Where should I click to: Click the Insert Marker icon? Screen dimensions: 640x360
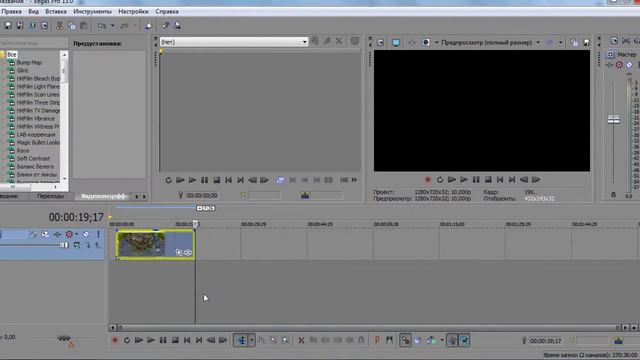377,340
